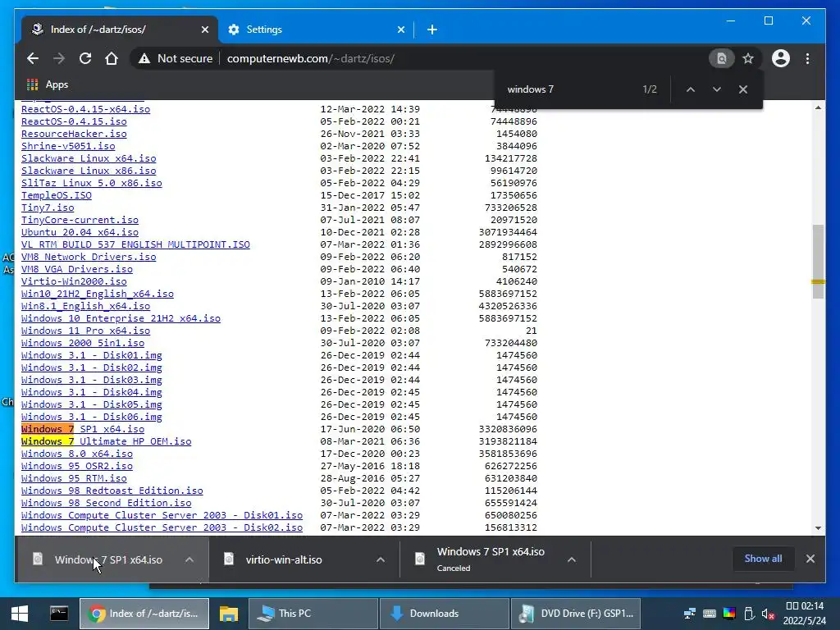This screenshot has width=840, height=630.
Task: Open Virtio-Win2000.iso link
Action: coord(74,282)
